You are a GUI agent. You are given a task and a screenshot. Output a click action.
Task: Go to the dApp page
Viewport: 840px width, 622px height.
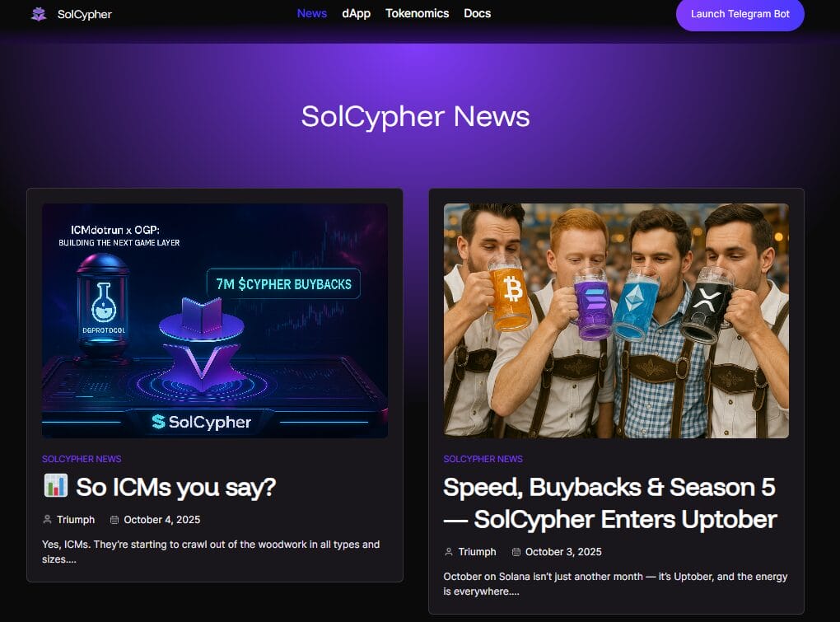point(357,13)
